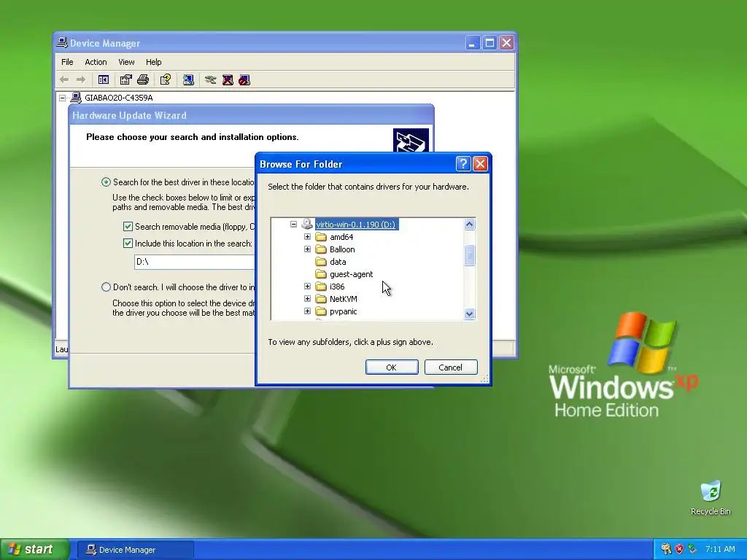Select the 'data' folder name
The width and height of the screenshot is (747, 560).
[x=338, y=262]
